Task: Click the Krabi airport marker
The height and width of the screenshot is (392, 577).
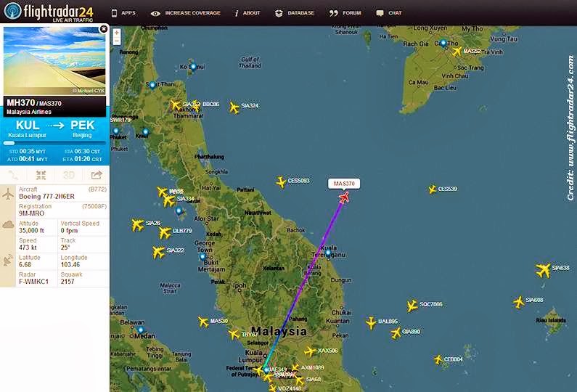Action: click(146, 132)
